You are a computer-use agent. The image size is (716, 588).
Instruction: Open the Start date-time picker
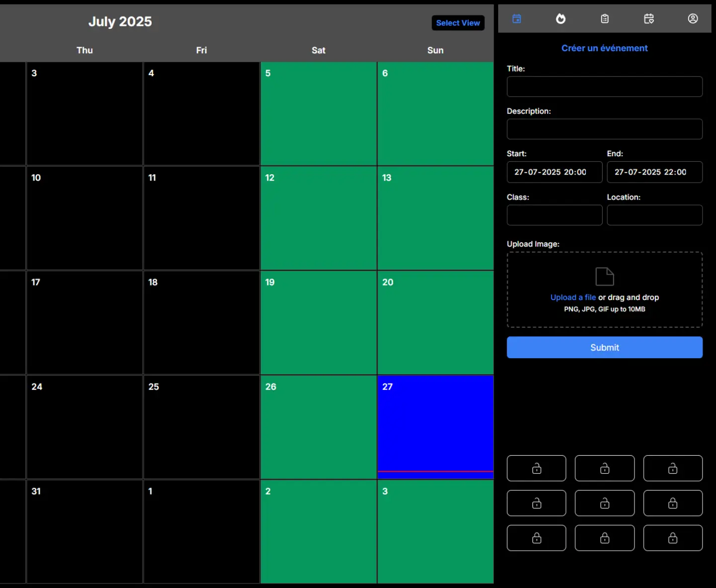[x=554, y=172]
